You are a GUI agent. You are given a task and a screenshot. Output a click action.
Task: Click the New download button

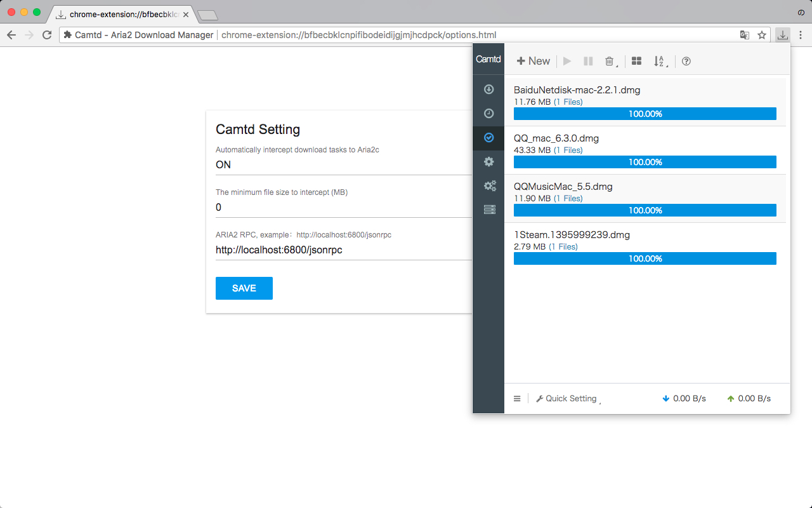[533, 61]
